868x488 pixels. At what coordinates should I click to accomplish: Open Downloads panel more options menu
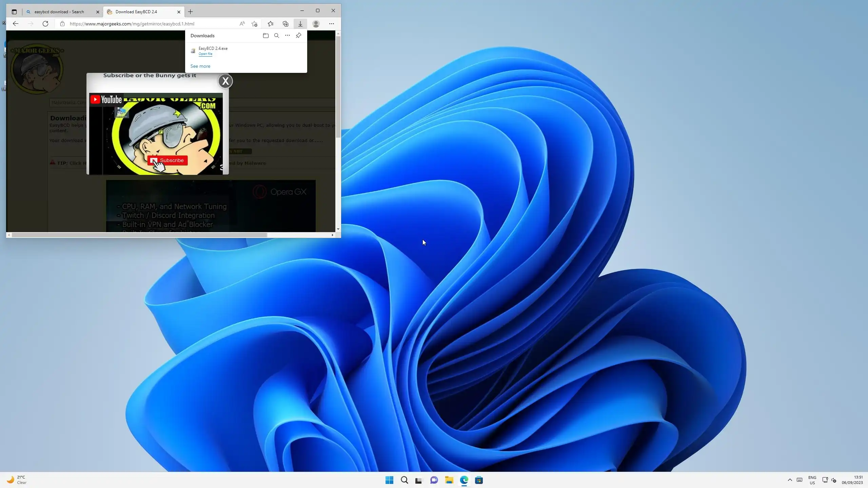click(x=287, y=36)
